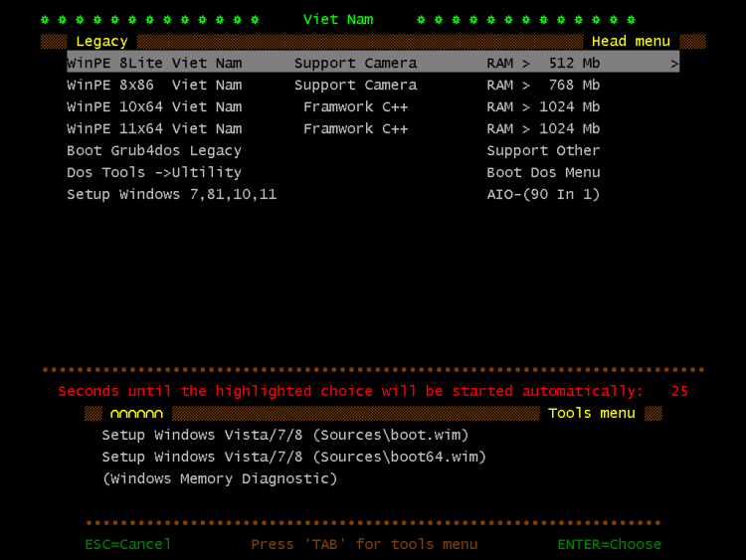This screenshot has height=560, width=746.
Task: Click the Viet Nam title text
Action: [337, 19]
